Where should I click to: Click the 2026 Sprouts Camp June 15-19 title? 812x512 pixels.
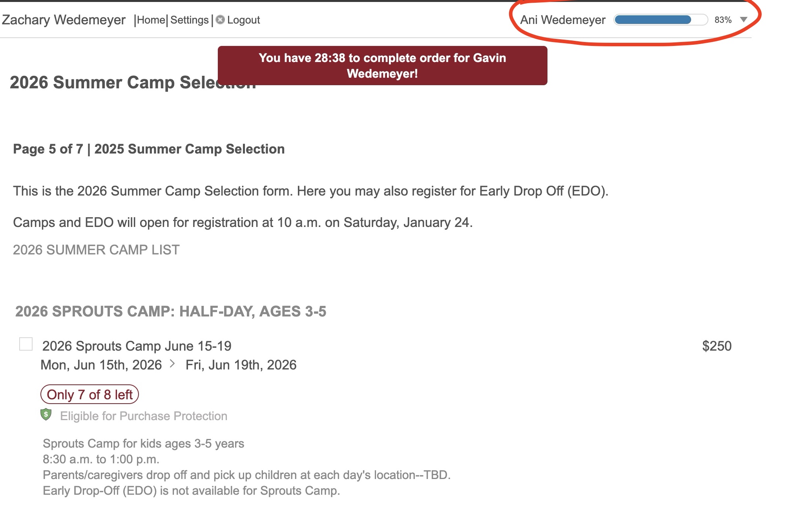[137, 346]
